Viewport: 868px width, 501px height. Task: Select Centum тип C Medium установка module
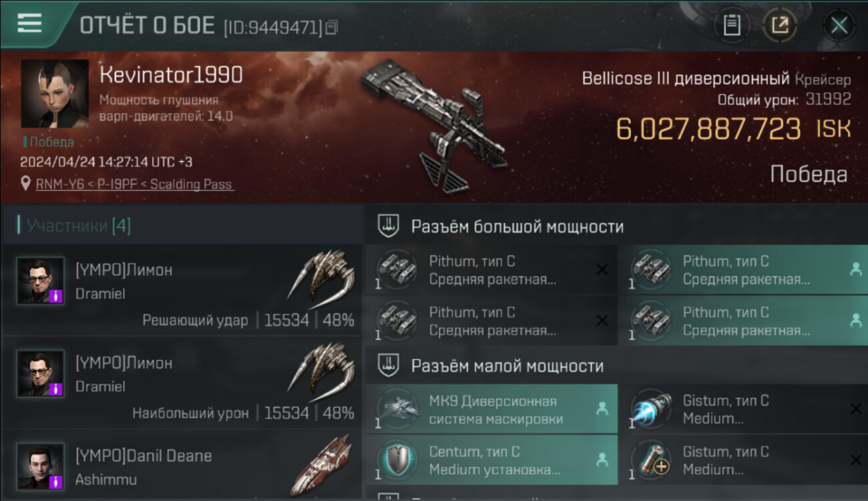coord(491,460)
